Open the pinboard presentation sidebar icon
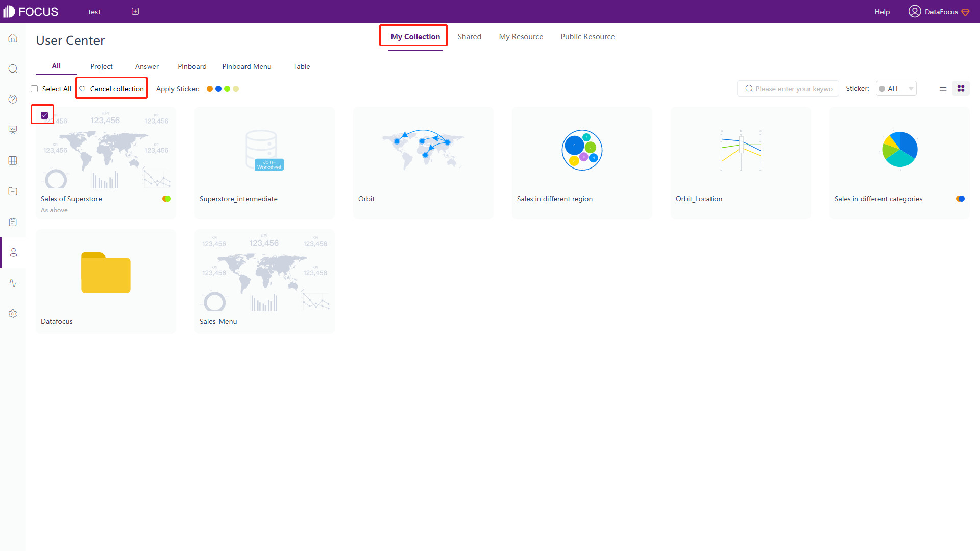The image size is (980, 551). point(13,130)
